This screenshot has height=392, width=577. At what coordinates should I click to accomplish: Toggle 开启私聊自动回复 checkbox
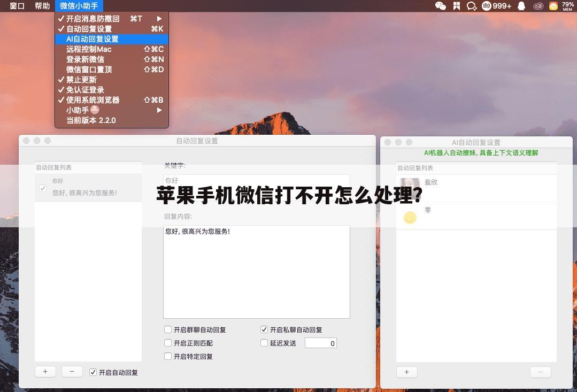tap(264, 329)
